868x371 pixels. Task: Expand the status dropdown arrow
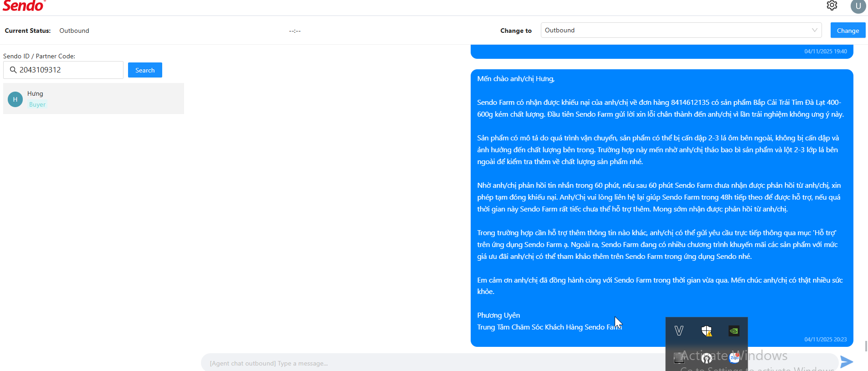(x=815, y=30)
